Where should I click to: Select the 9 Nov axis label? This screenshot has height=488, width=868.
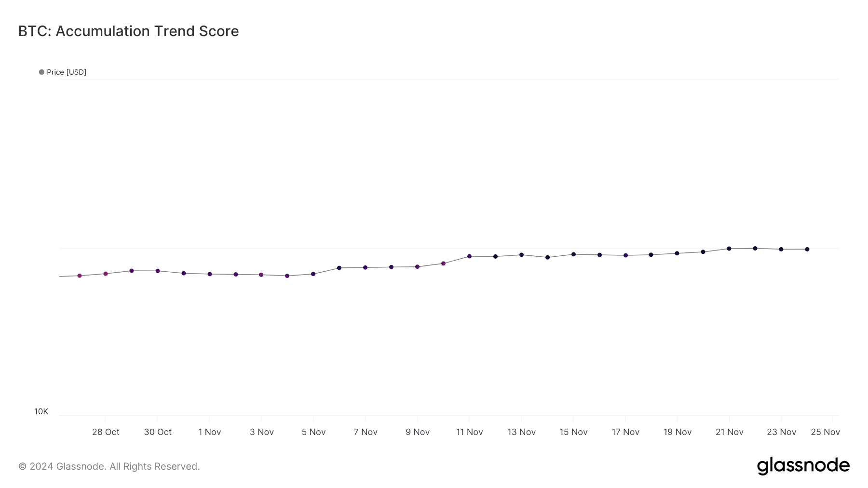(x=418, y=432)
